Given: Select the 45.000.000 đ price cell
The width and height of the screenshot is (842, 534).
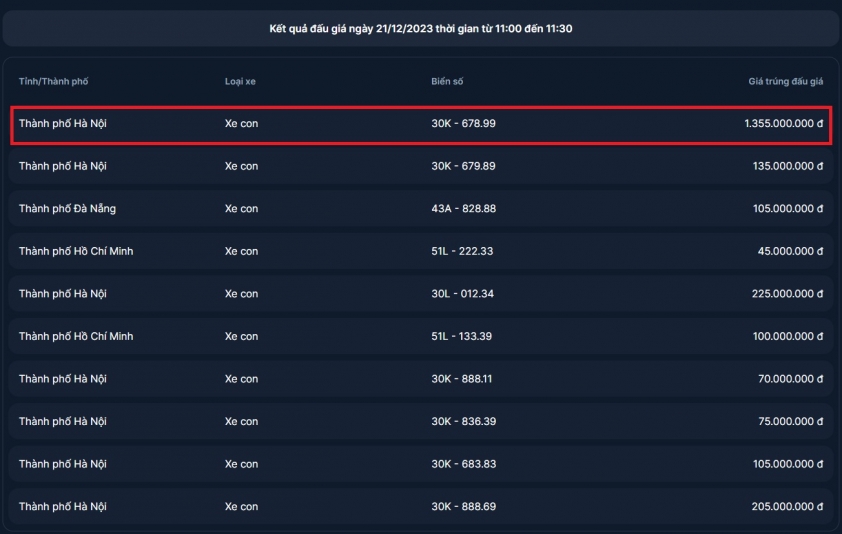Looking at the screenshot, I should 790,251.
